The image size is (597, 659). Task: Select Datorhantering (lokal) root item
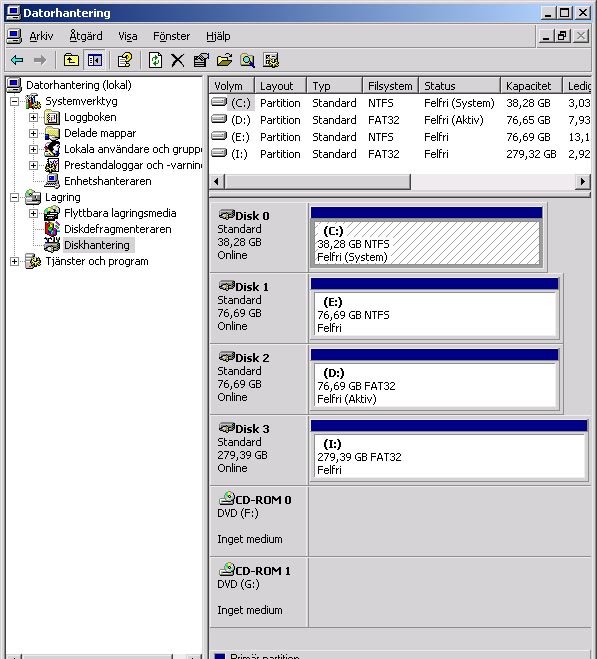point(79,85)
